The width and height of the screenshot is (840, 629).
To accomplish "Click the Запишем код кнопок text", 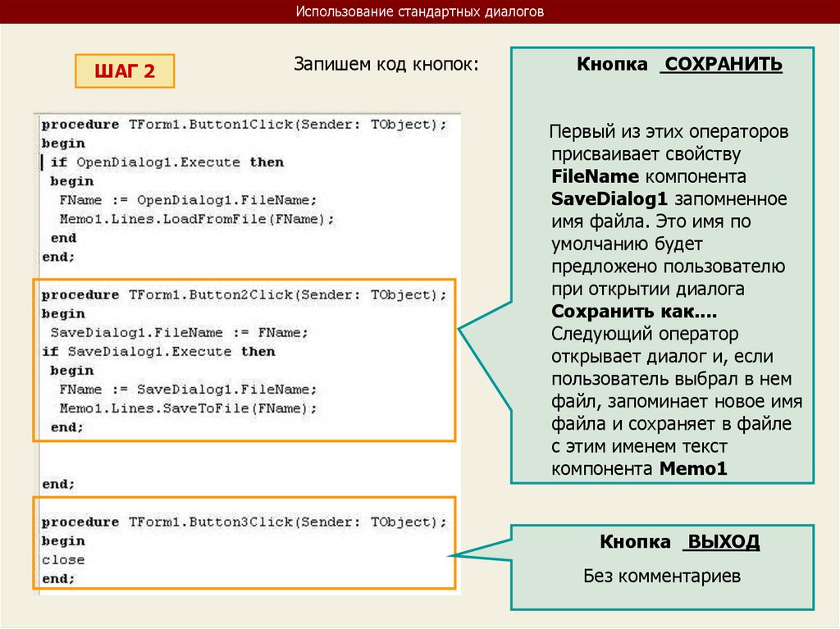I will click(386, 64).
